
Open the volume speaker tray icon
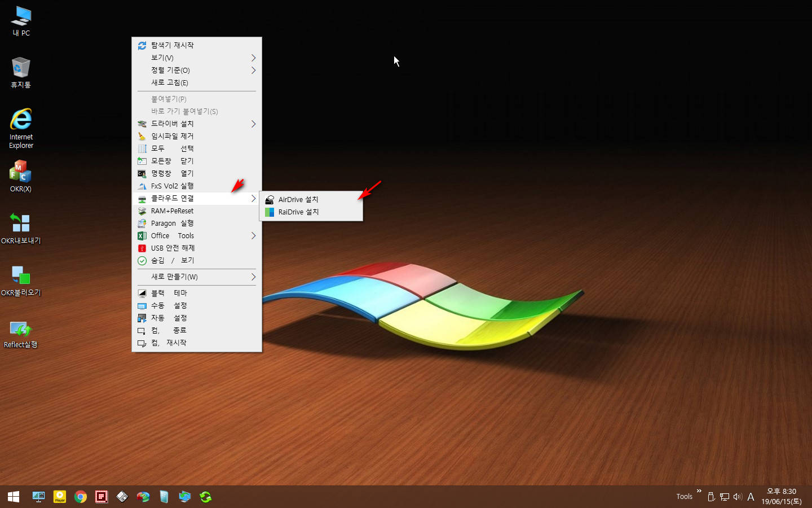(738, 497)
